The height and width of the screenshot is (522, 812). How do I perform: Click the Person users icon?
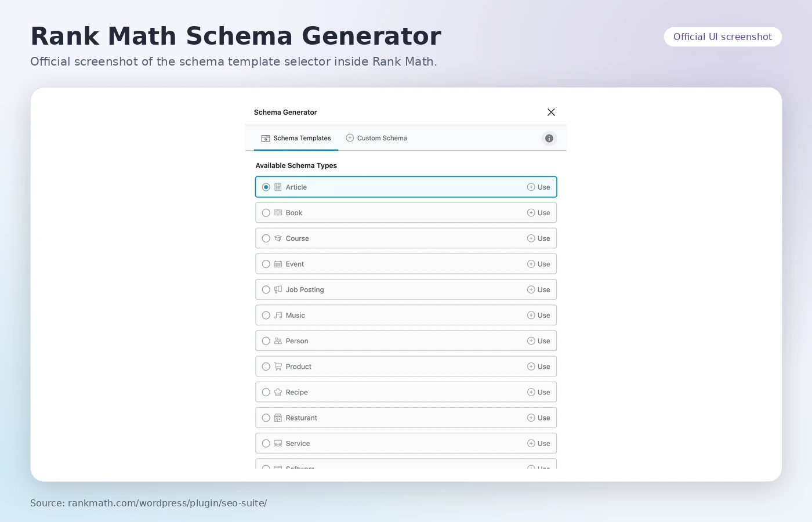tap(278, 341)
